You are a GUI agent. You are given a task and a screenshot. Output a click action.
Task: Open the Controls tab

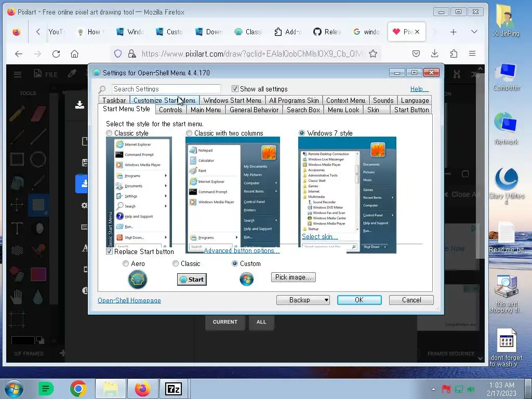coord(170,110)
